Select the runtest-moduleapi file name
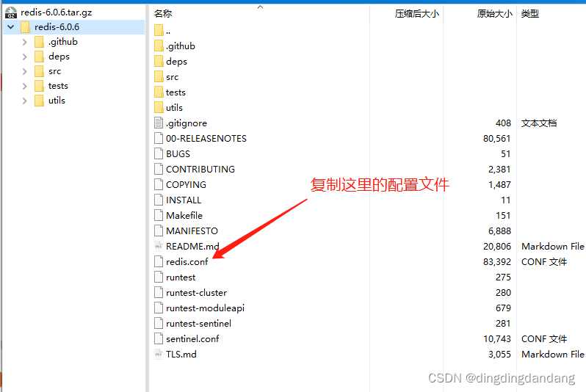The image size is (586, 392). 205,308
